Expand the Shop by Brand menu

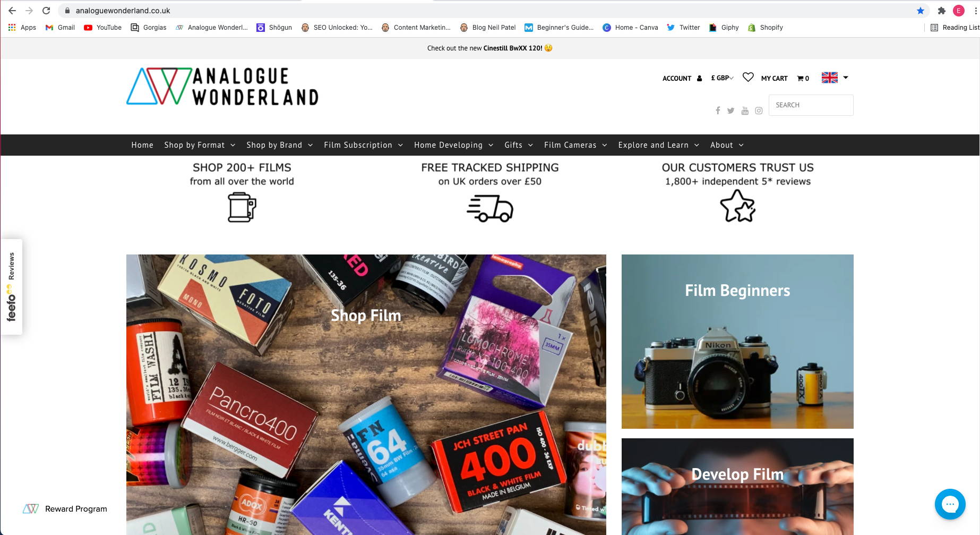click(x=280, y=145)
